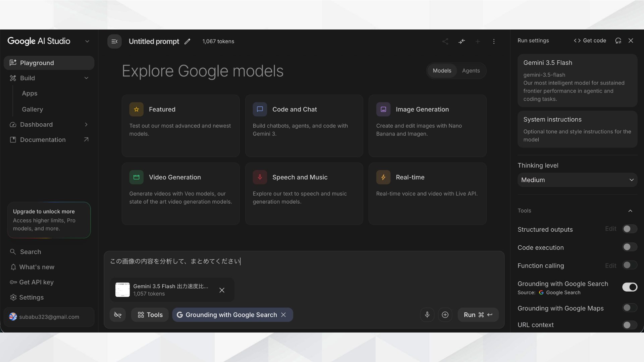Remove the attached Gemini 3.5 Flash file
The width and height of the screenshot is (644, 362).
(x=222, y=290)
